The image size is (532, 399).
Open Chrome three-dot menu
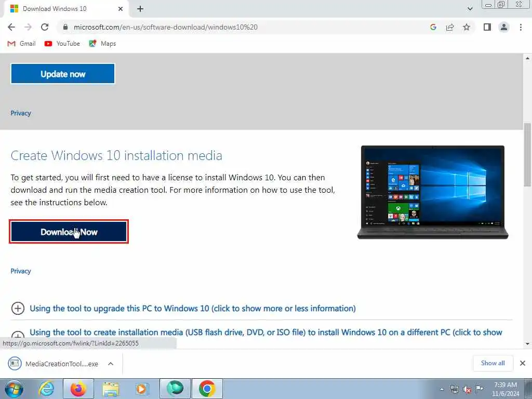point(521,27)
